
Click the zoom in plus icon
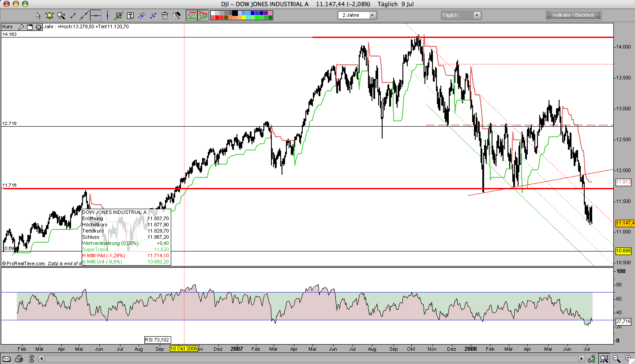tap(627, 358)
